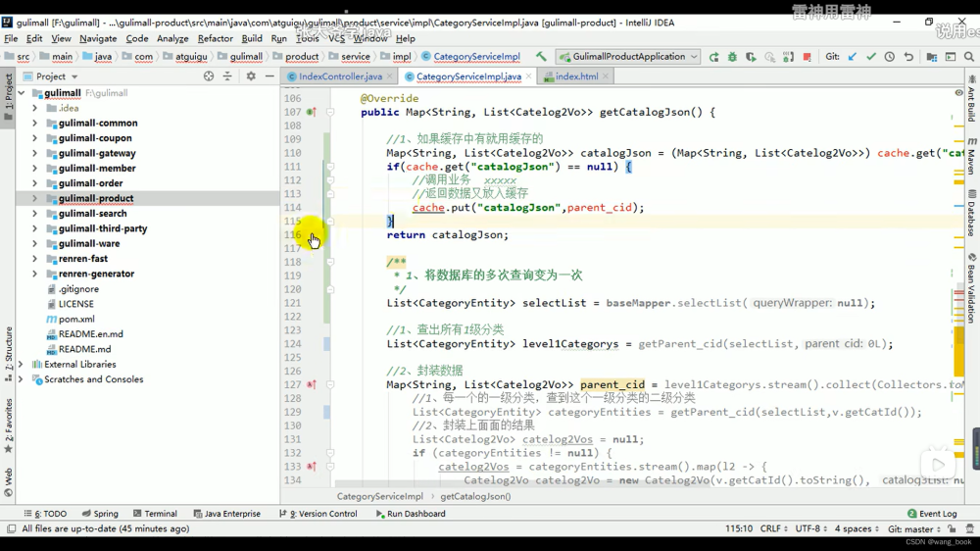Open the Build menu
This screenshot has height=551, width=980.
click(252, 38)
